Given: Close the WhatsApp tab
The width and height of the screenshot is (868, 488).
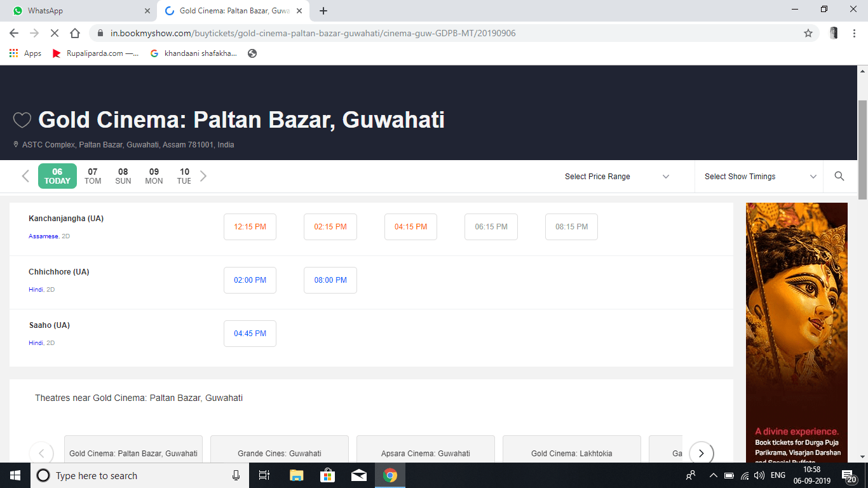Looking at the screenshot, I should coord(147,11).
